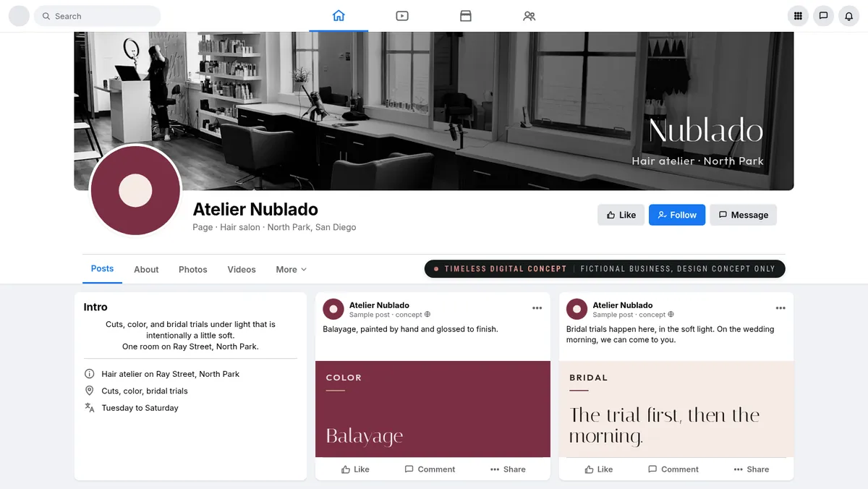The image size is (868, 489).
Task: Switch to the Photos tab
Action: coord(193,269)
